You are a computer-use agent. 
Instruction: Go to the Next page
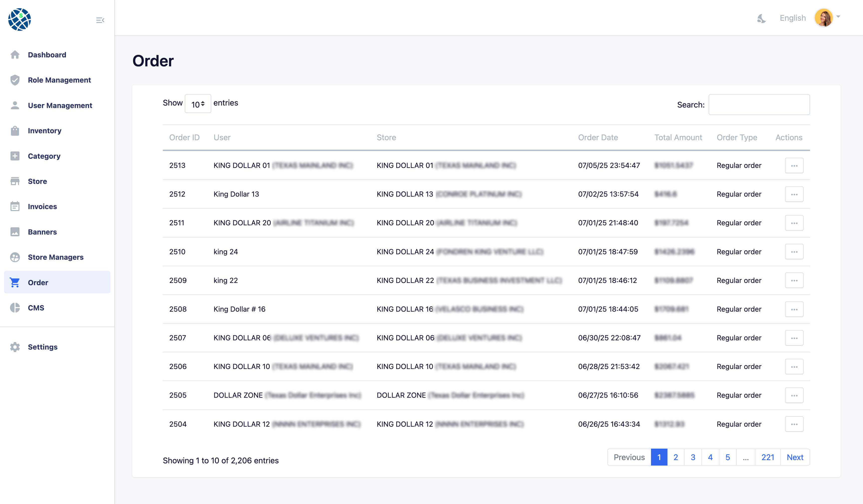coord(795,457)
